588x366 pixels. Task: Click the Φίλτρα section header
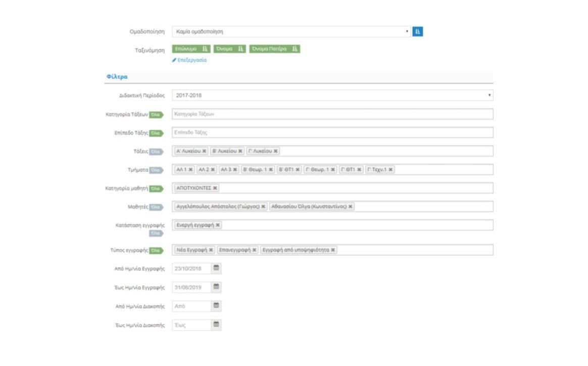coord(117,76)
